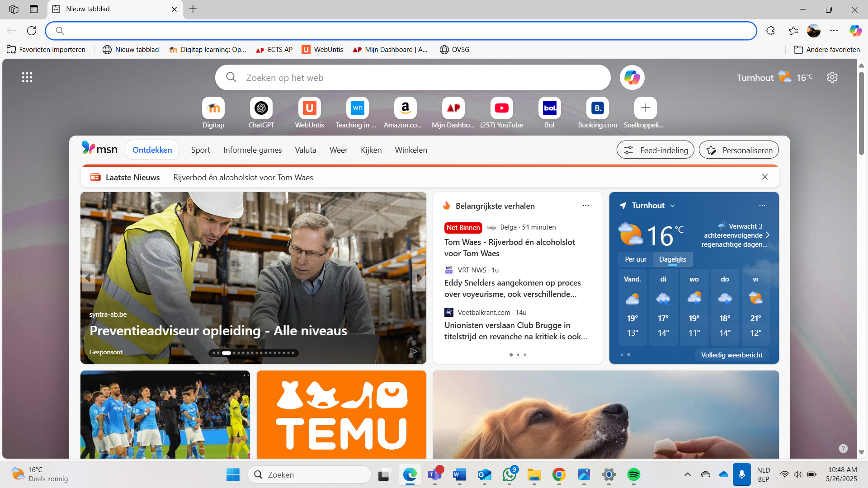Switch weather forecast to Per uur
Screen dimensions: 868x488
coord(636,259)
